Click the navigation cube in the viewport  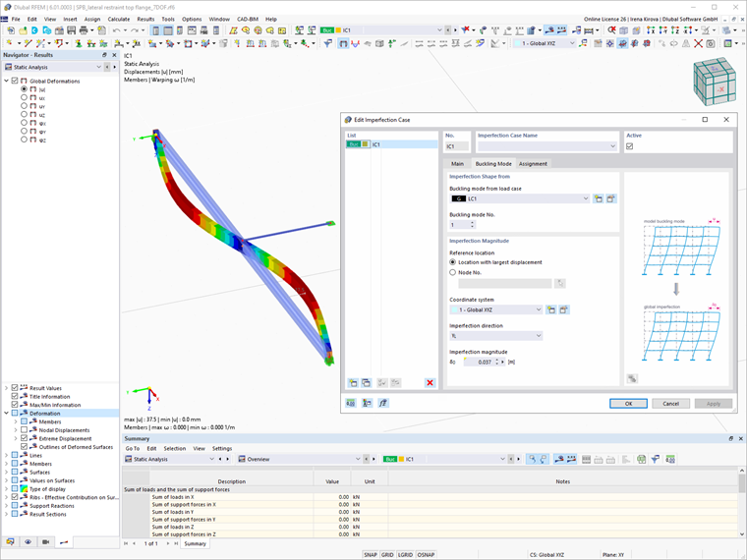click(x=715, y=82)
